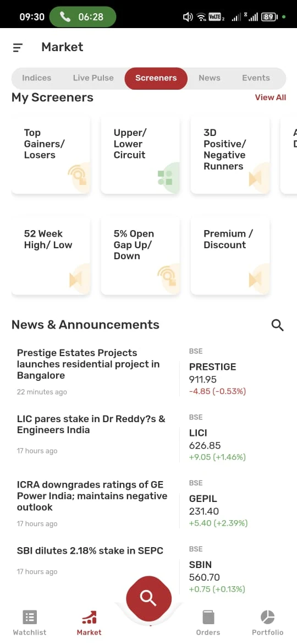The width and height of the screenshot is (297, 644).
Task: Tap the News & Announcements search icon
Action: [278, 325]
